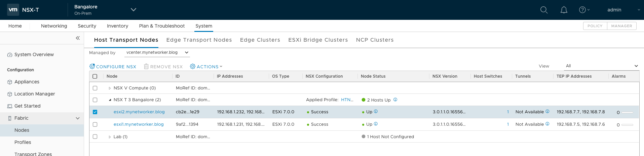Image resolution: width=644 pixels, height=156 pixels.
Task: Switch to Edge Transport Nodes tab
Action: (199, 40)
